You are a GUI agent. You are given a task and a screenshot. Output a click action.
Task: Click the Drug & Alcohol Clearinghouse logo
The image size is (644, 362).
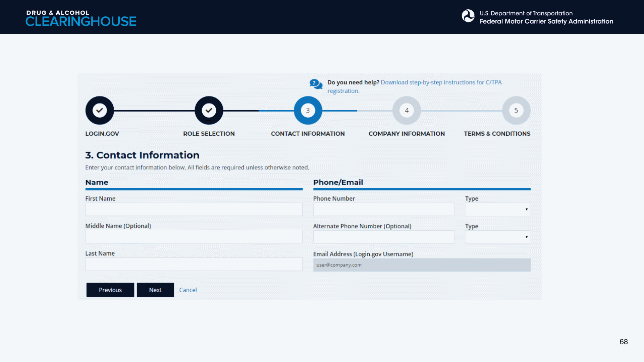pos(81,18)
